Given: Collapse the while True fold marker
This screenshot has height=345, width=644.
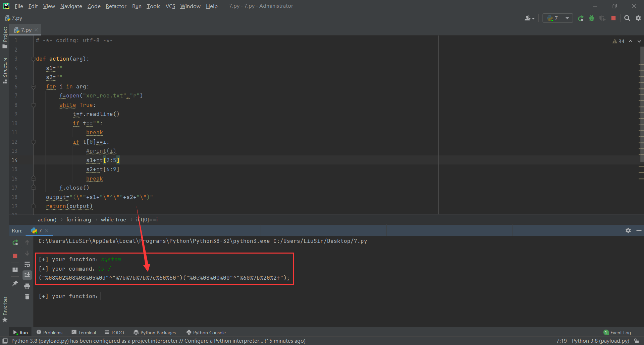Looking at the screenshot, I should (33, 105).
